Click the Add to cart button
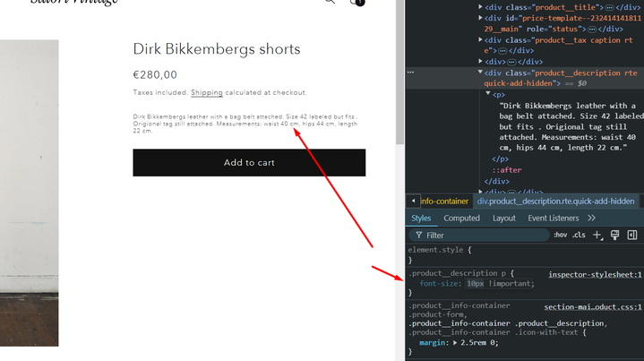This screenshot has height=361, width=644. 249,163
